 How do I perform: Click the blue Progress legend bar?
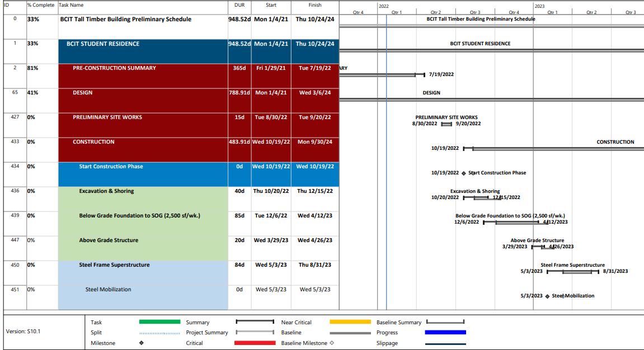pyautogui.click(x=445, y=332)
